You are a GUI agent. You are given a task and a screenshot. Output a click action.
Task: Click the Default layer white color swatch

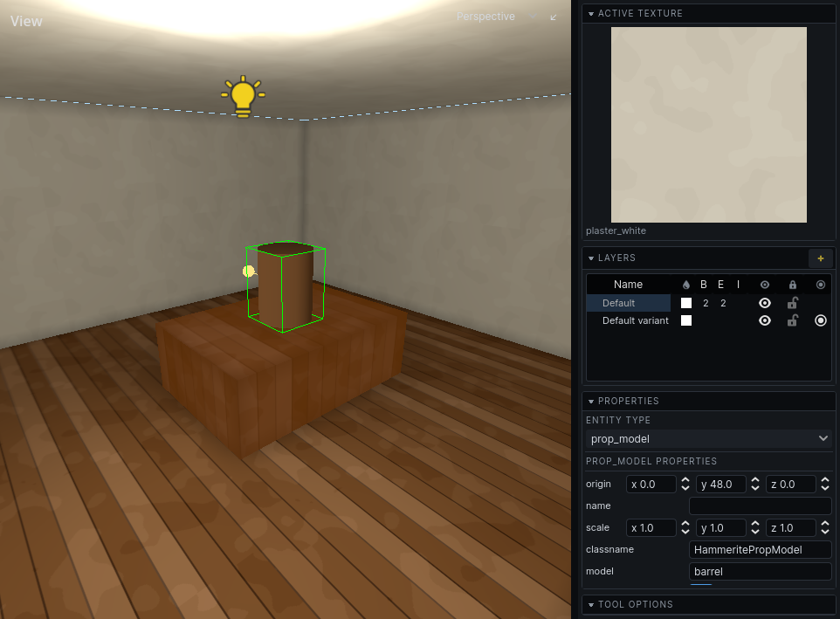tap(686, 303)
